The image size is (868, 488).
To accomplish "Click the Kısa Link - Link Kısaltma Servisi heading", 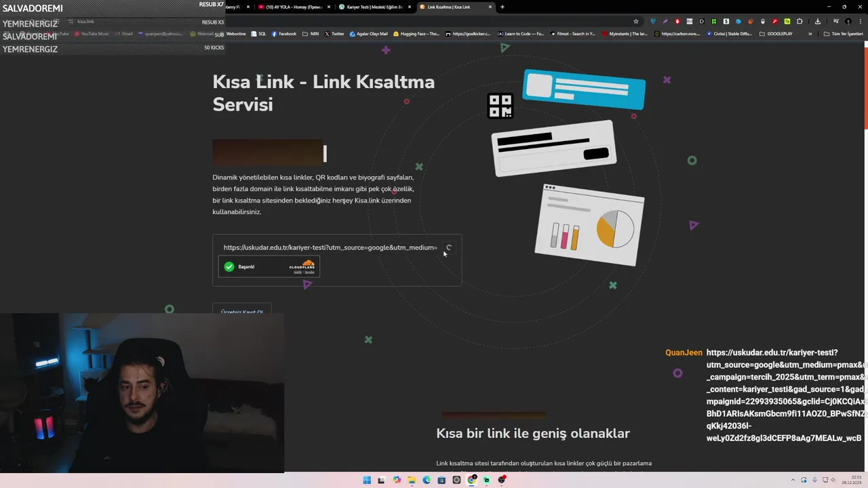I will [x=323, y=93].
